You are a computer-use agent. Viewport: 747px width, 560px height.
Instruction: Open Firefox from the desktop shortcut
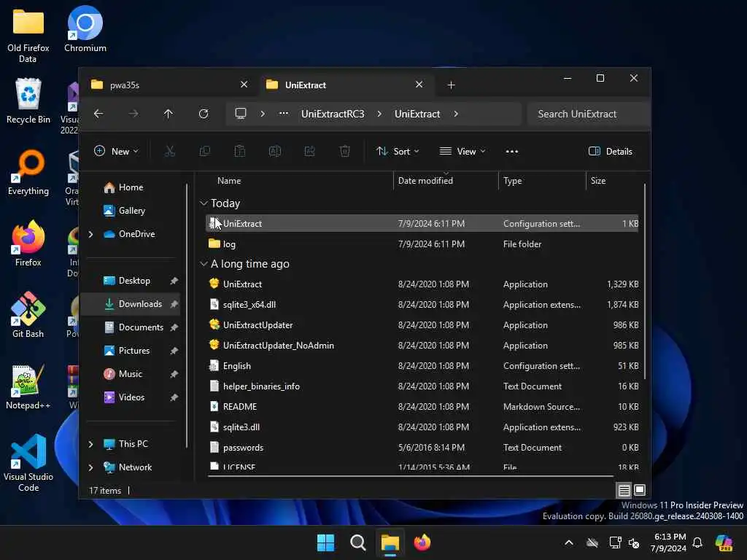pos(28,244)
